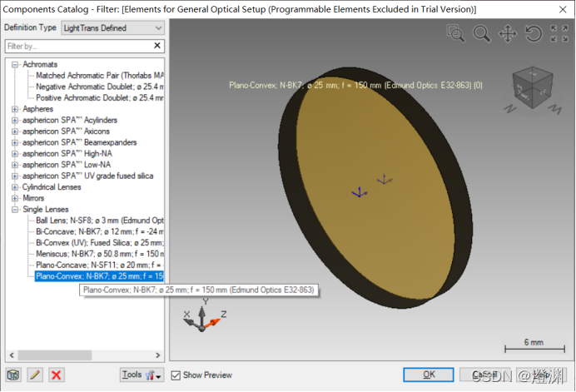
Task: Clear the filter with the X icon
Action: (157, 46)
